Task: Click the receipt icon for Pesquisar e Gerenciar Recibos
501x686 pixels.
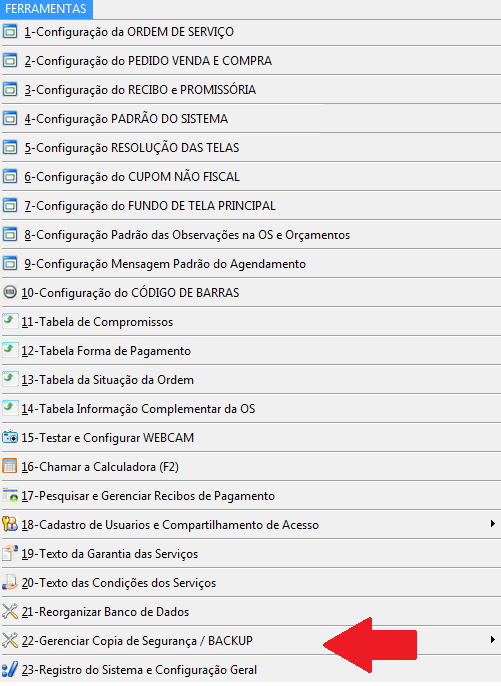Action: pos(10,495)
